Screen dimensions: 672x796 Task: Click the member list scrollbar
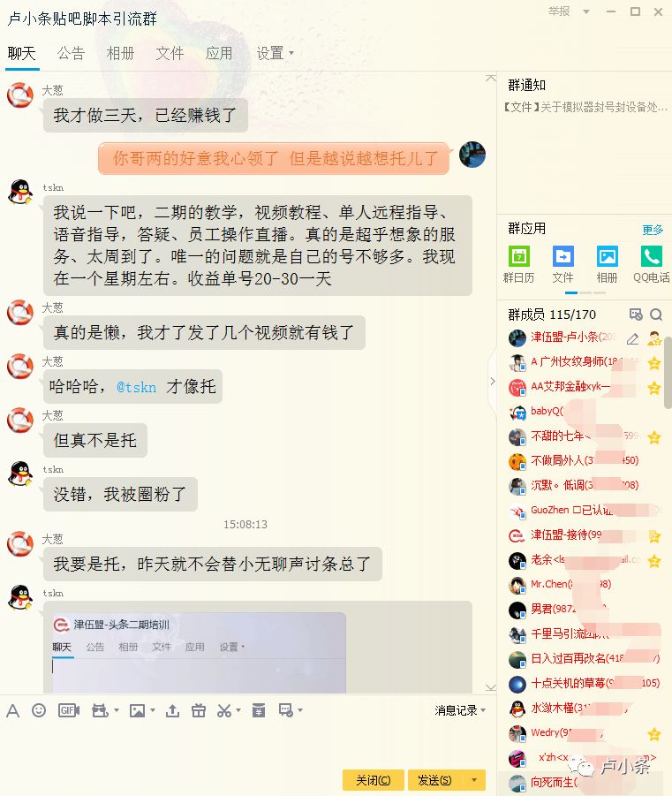click(668, 372)
